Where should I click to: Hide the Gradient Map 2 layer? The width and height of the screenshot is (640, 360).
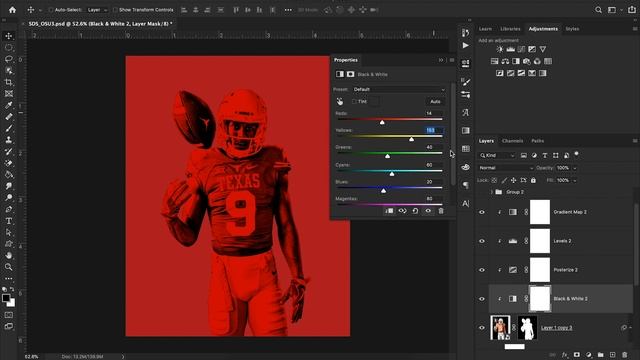click(x=482, y=212)
